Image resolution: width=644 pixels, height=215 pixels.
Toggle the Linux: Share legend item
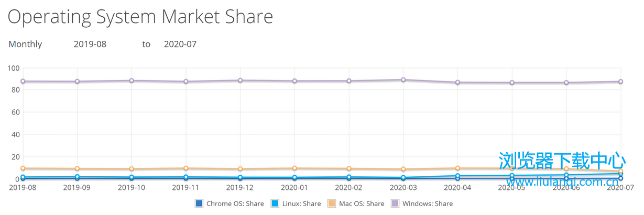coord(296,203)
